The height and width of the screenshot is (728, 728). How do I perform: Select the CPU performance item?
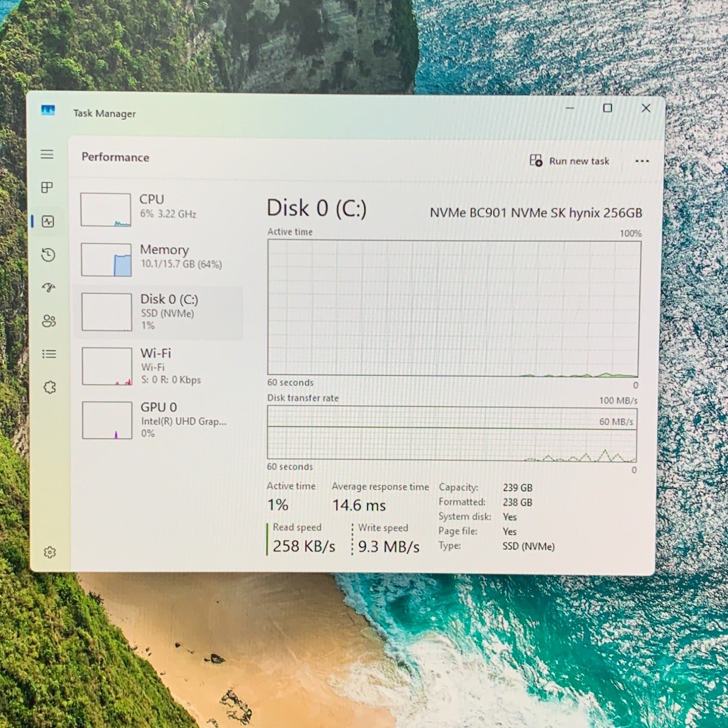(160, 208)
